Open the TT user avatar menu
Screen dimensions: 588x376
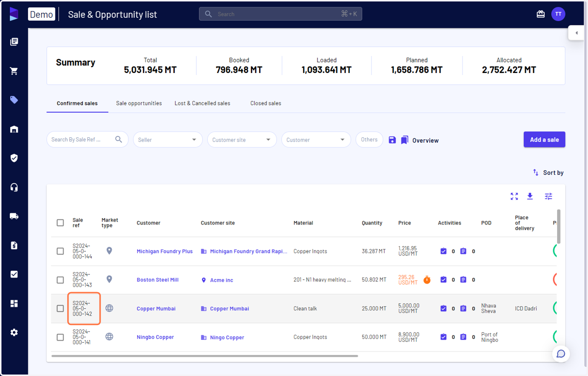(x=558, y=14)
